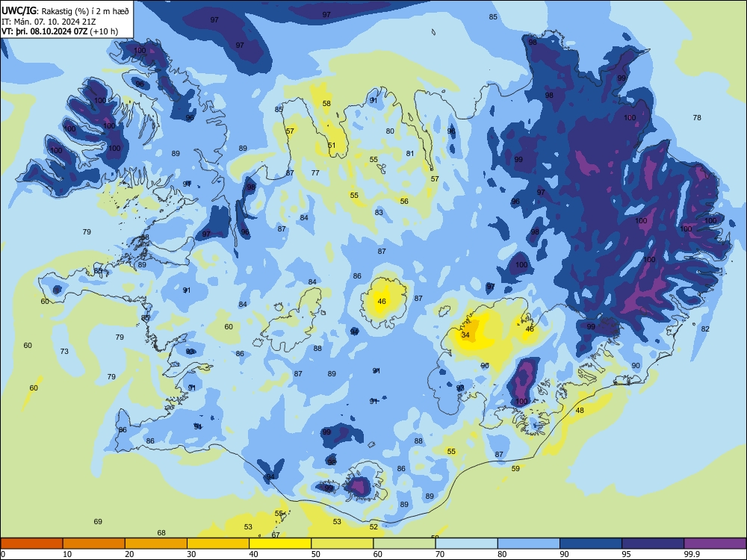Click the map value '81'
Screen dimensions: 747x560
[410, 153]
